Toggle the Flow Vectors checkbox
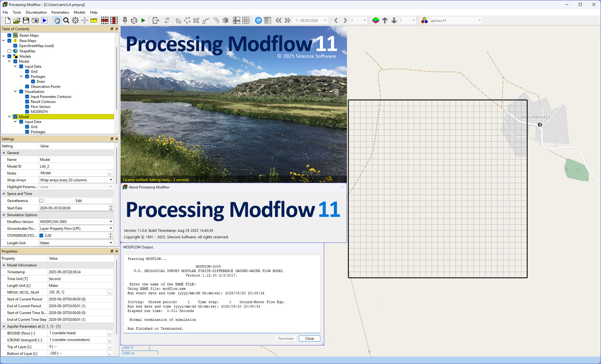 [x=27, y=107]
